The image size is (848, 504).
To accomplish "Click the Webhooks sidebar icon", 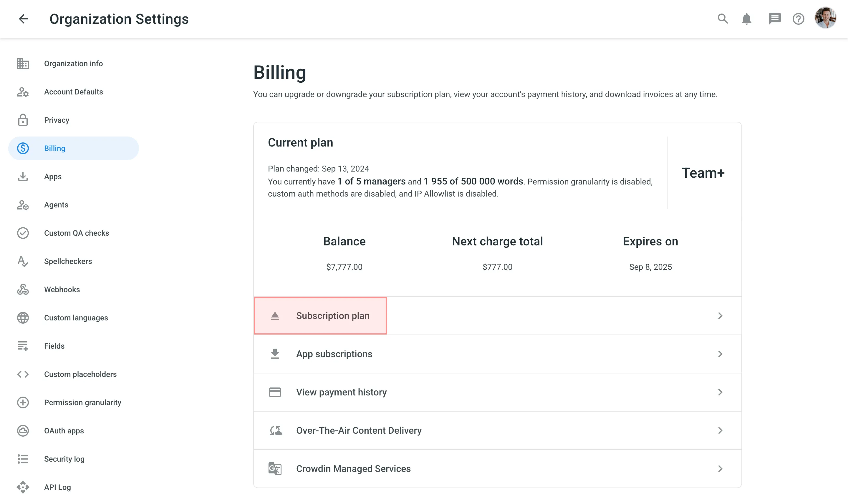I will tap(23, 289).
